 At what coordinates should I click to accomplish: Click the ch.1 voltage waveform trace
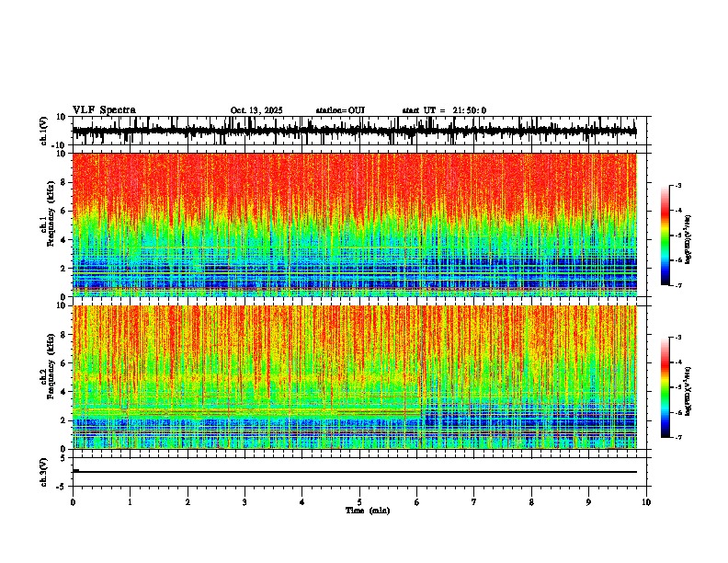355,131
